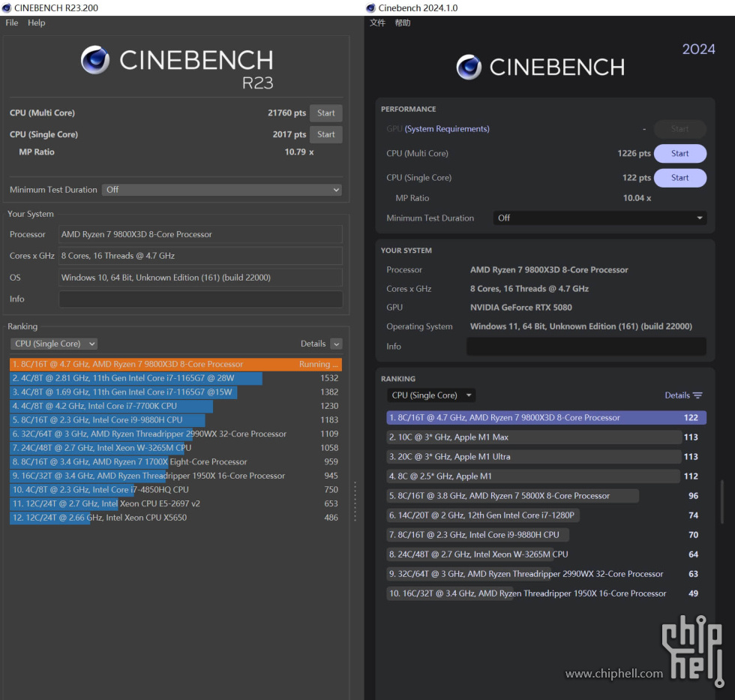The image size is (735, 700).
Task: Click the Details link in Cinebench 2024 ranking
Action: (677, 395)
